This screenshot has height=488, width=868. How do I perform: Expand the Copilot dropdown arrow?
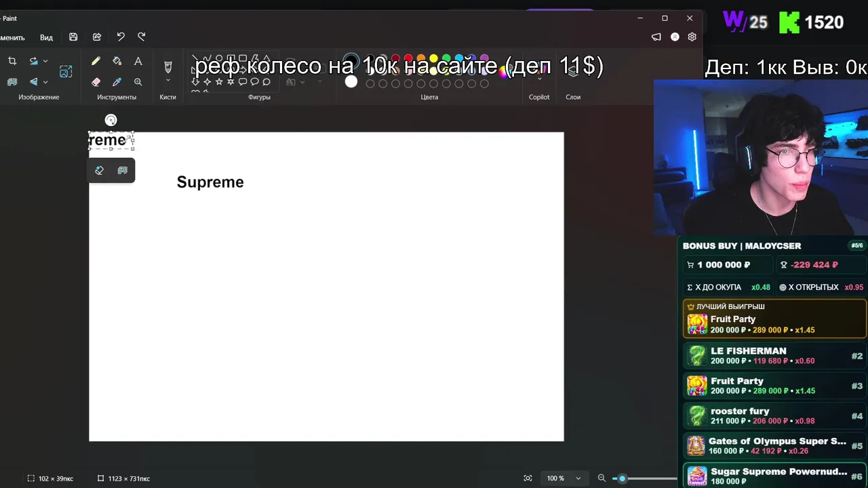[x=540, y=79]
